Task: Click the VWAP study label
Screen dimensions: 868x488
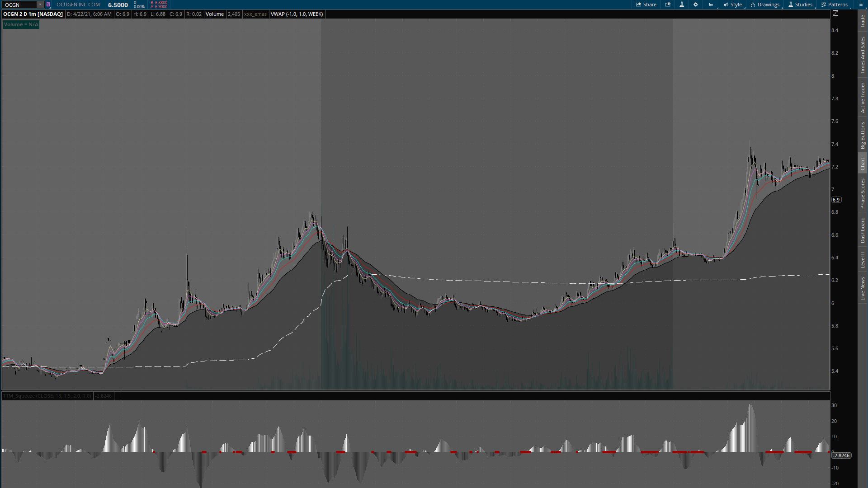Action: click(x=297, y=14)
